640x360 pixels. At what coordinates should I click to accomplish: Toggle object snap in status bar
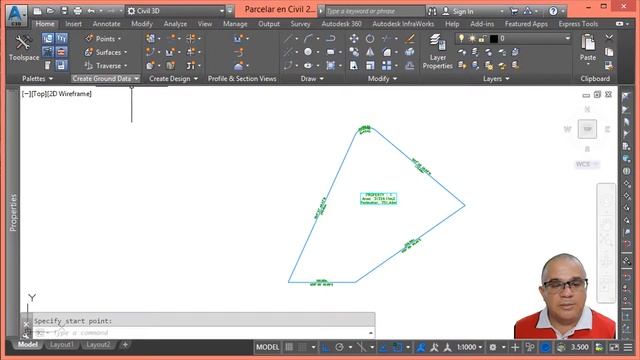397,347
